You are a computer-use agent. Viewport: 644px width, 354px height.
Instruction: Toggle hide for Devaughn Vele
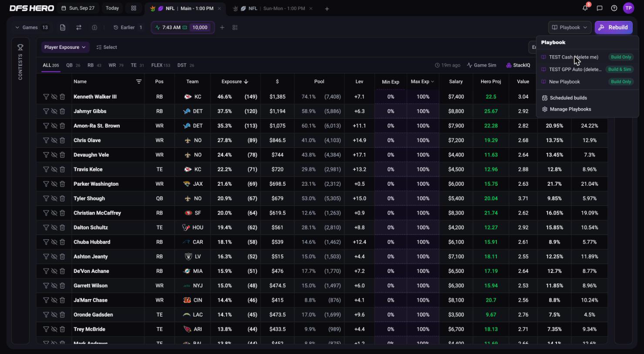tap(54, 155)
